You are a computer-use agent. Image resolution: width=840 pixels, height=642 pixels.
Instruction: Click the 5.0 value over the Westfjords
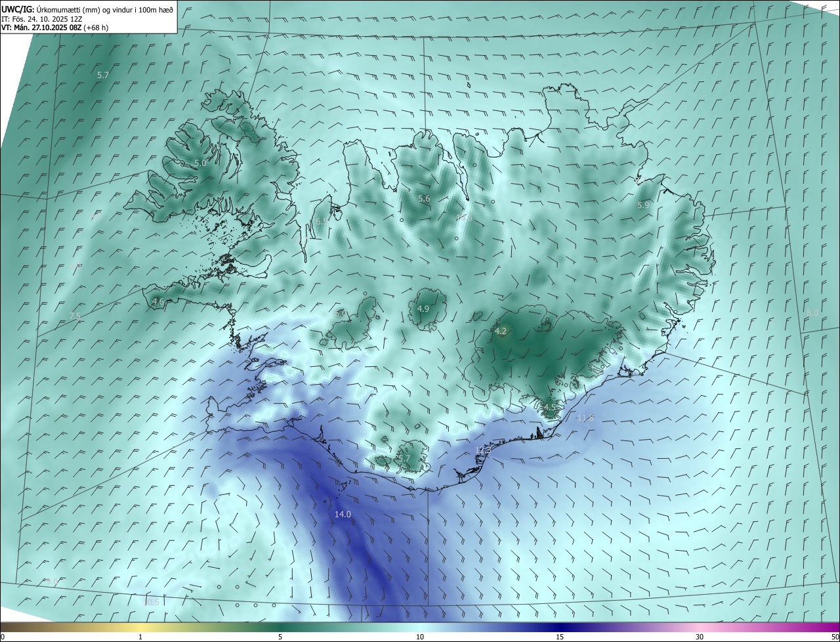pos(200,163)
